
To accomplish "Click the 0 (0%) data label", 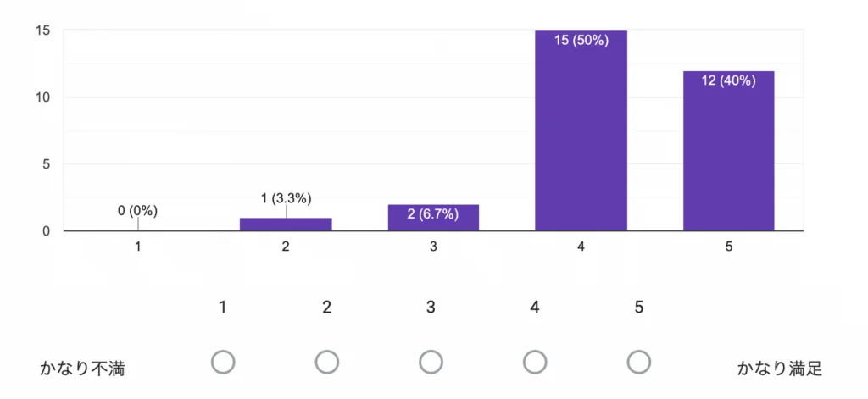I will [x=138, y=211].
